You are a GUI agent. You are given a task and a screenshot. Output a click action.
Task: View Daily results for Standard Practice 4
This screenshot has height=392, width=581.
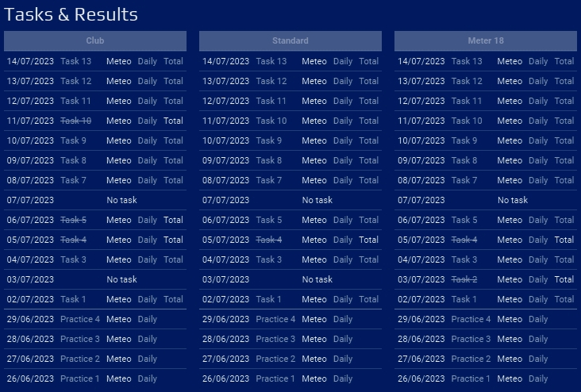[x=343, y=319]
